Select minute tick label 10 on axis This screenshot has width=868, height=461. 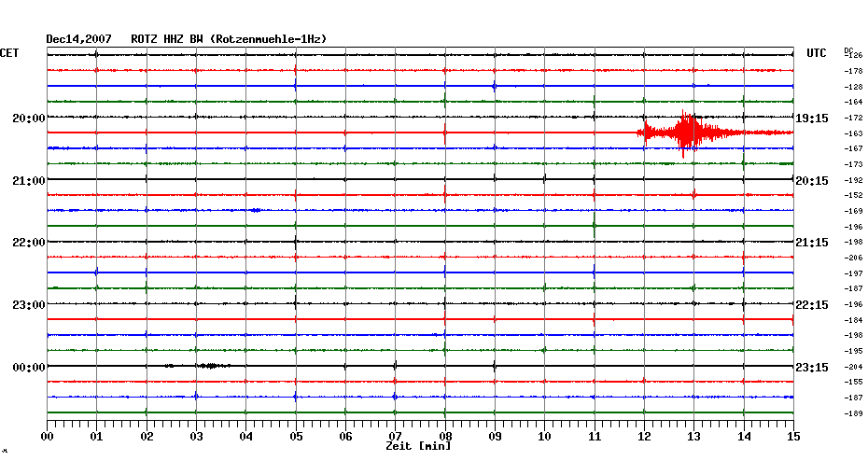click(x=545, y=436)
